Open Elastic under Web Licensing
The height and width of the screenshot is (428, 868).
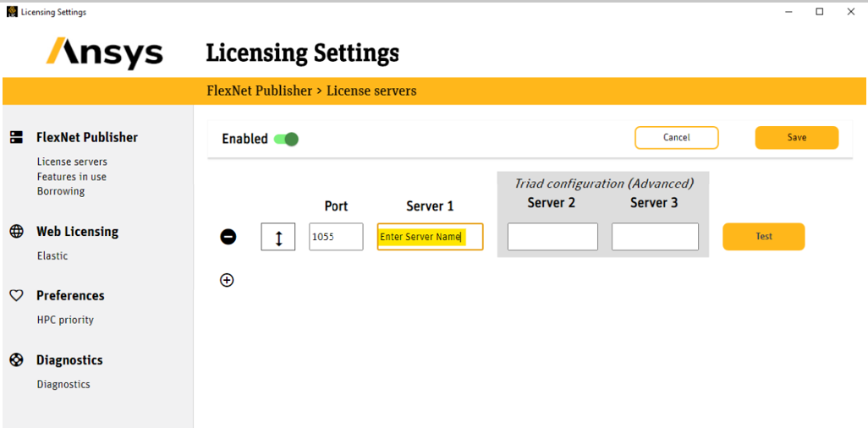coord(52,255)
